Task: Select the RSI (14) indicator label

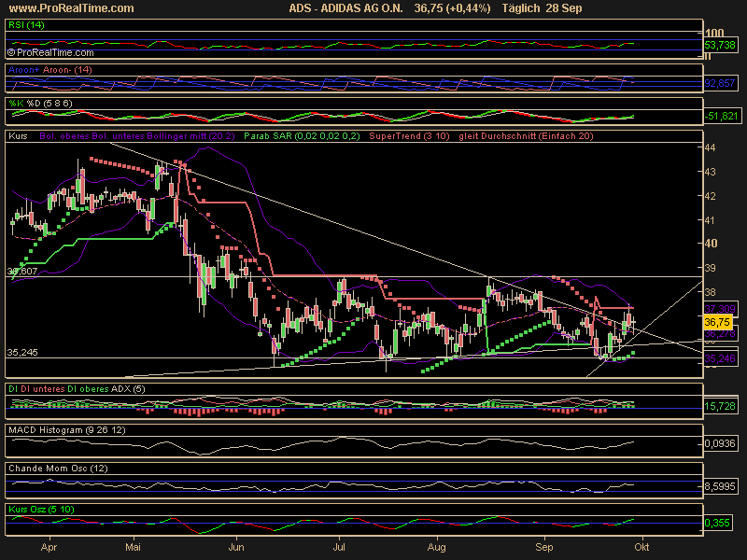Action: click(26, 25)
